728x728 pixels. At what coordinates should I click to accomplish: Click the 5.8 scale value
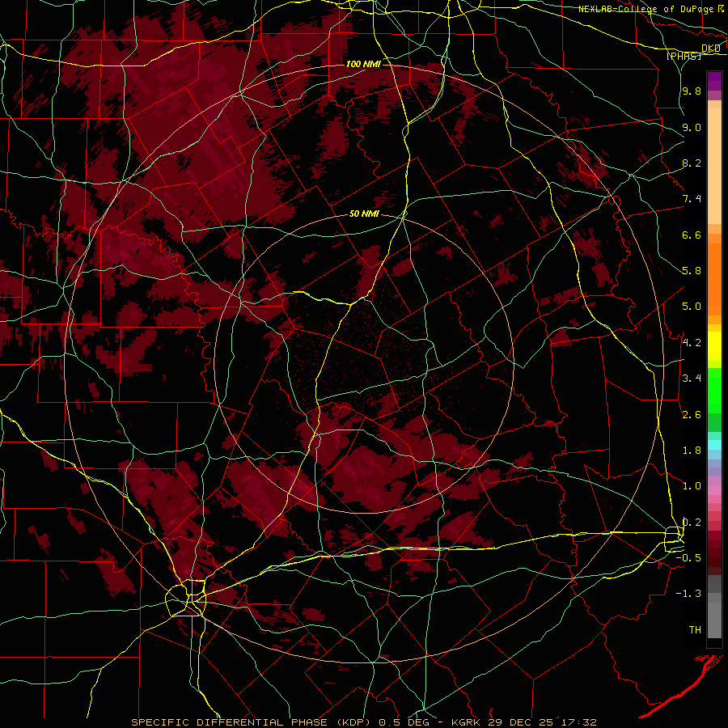(x=692, y=271)
